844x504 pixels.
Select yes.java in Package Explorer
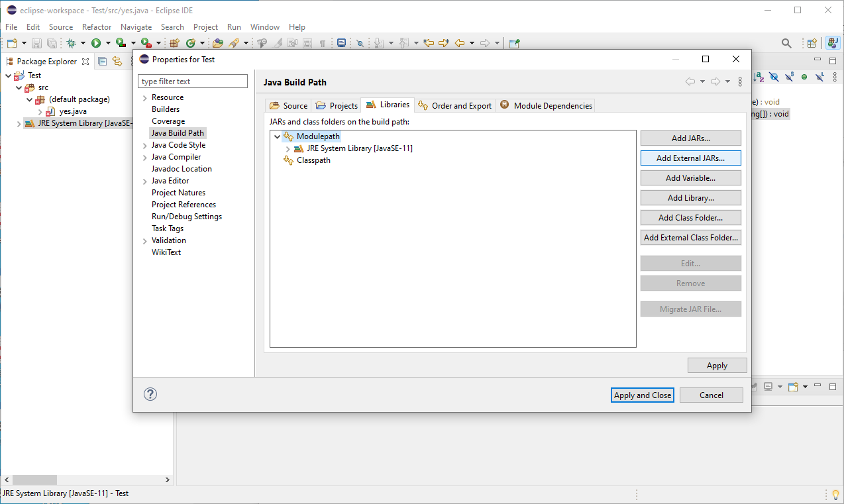73,111
